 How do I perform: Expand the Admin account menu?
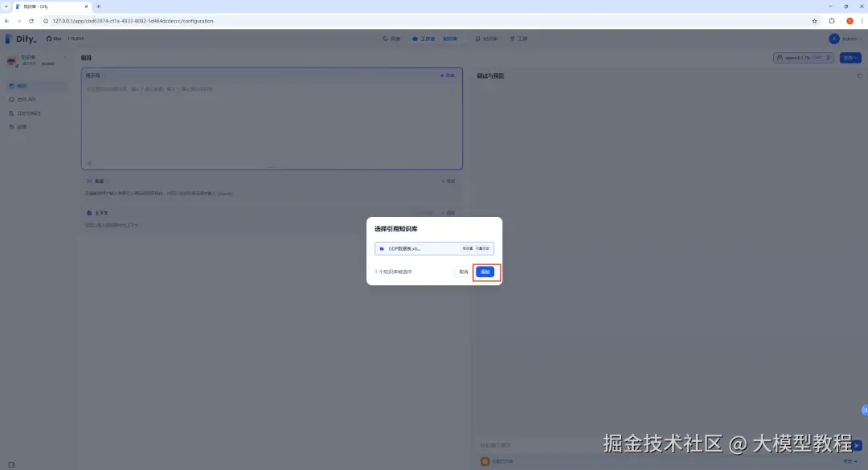pyautogui.click(x=845, y=39)
